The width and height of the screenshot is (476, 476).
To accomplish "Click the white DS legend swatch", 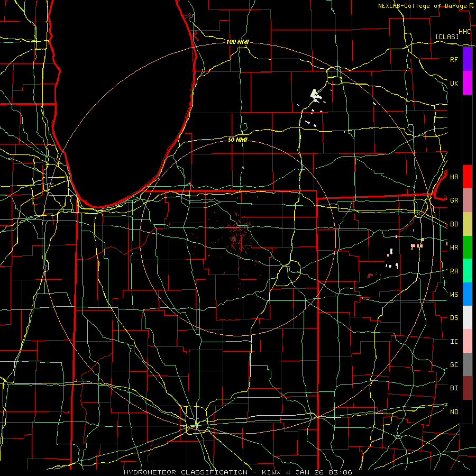I will 467,317.
